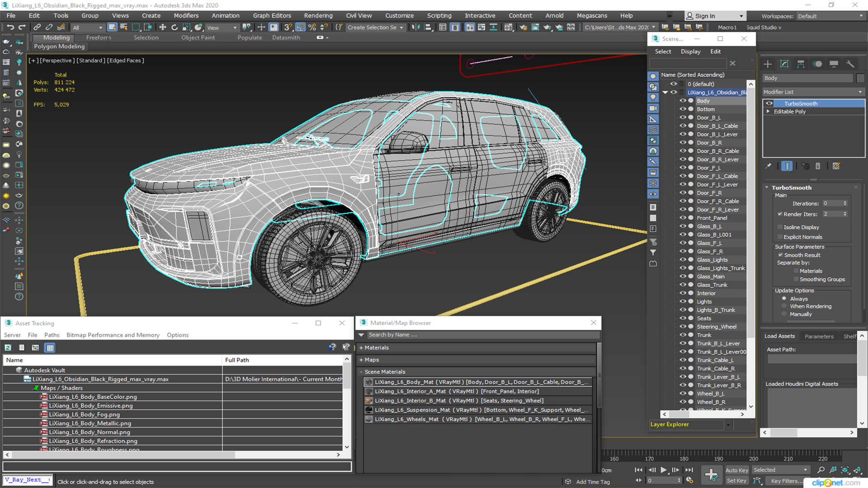Expand the Editable Poly modifier entry

768,111
